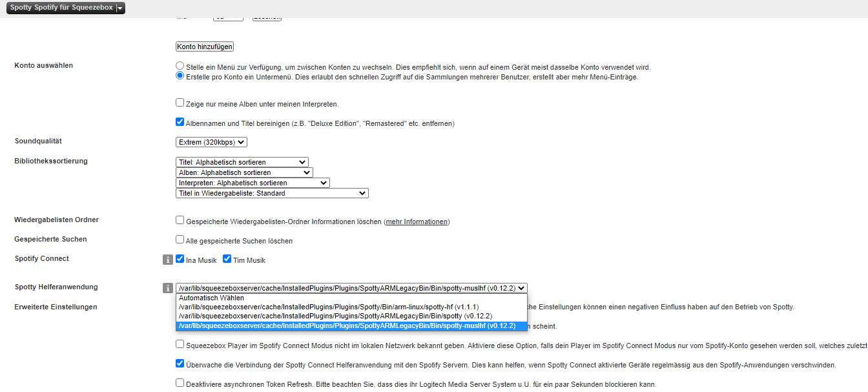Click the info icon beside Spotify Connect
Viewport: 868px width, 392px height.
click(x=167, y=260)
